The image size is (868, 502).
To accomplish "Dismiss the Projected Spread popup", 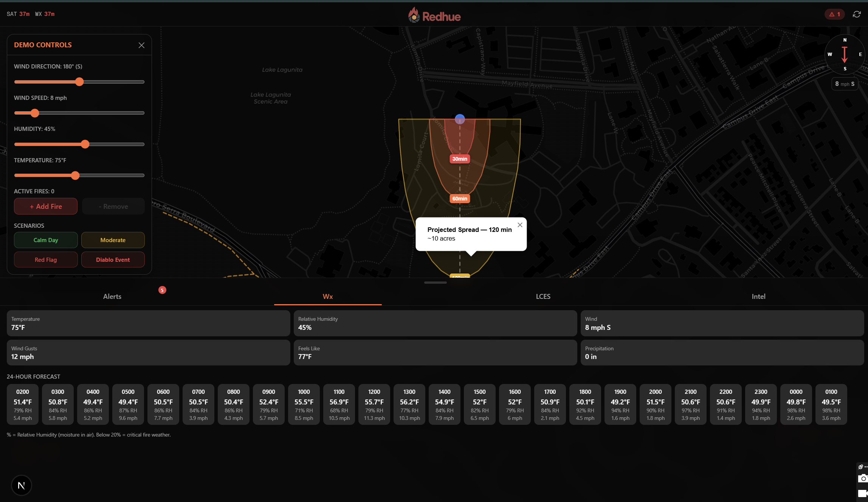I will (520, 225).
